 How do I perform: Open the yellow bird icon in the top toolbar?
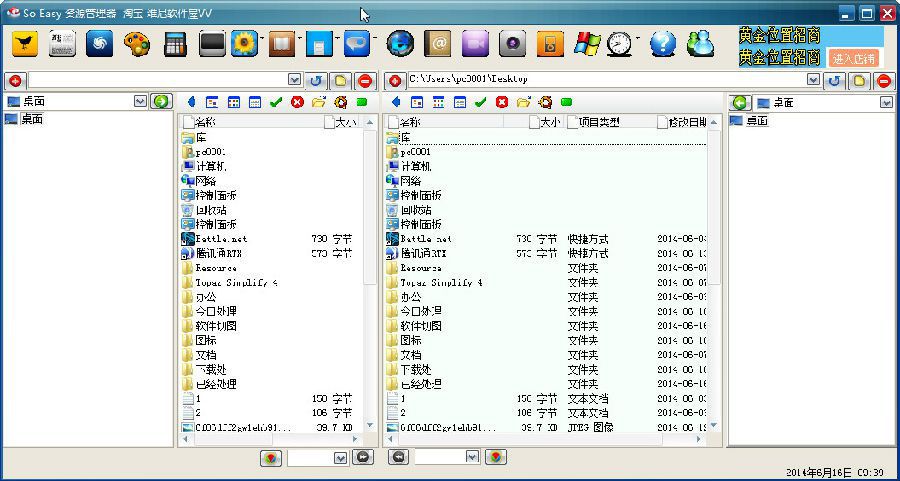pos(25,44)
